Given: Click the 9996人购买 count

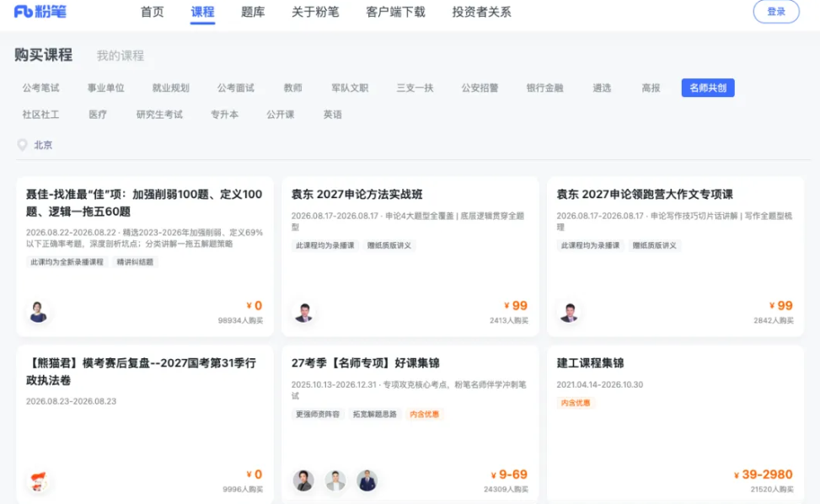Looking at the screenshot, I should [243, 490].
